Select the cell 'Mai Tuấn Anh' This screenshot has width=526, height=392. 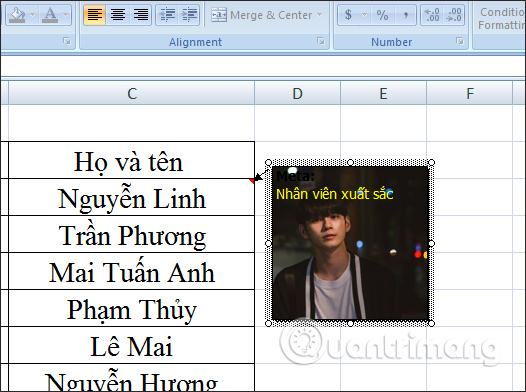[x=132, y=271]
